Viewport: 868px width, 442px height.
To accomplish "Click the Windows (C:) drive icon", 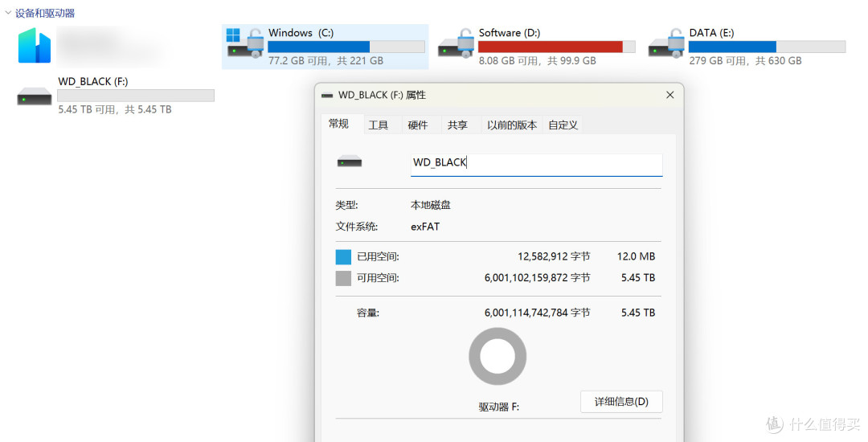I will click(244, 43).
